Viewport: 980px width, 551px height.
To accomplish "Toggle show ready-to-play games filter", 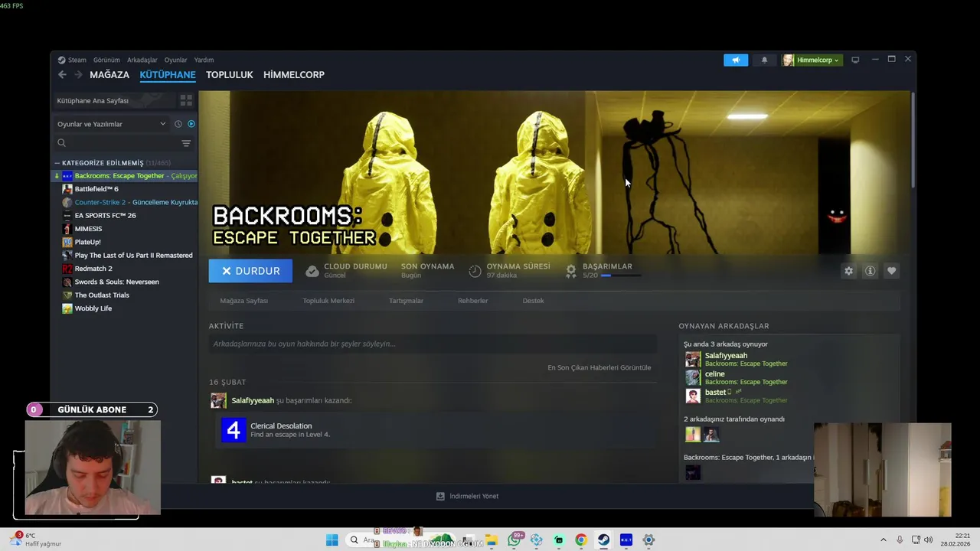I will tap(191, 124).
